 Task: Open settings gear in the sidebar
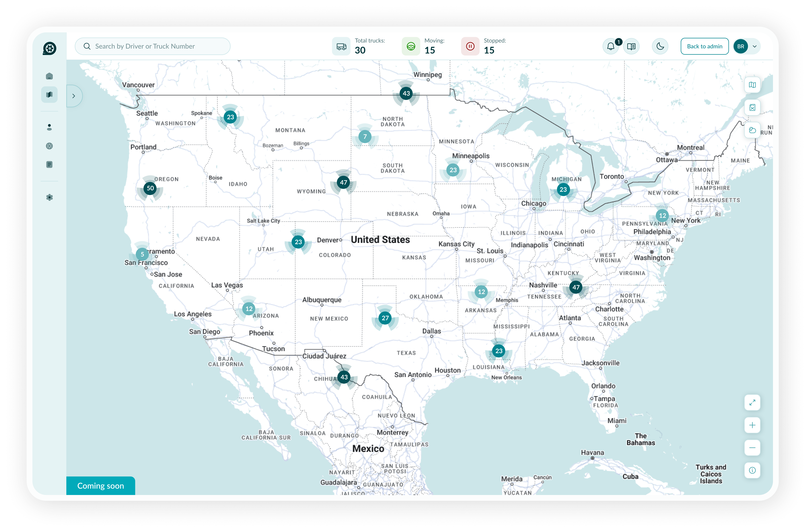click(49, 197)
